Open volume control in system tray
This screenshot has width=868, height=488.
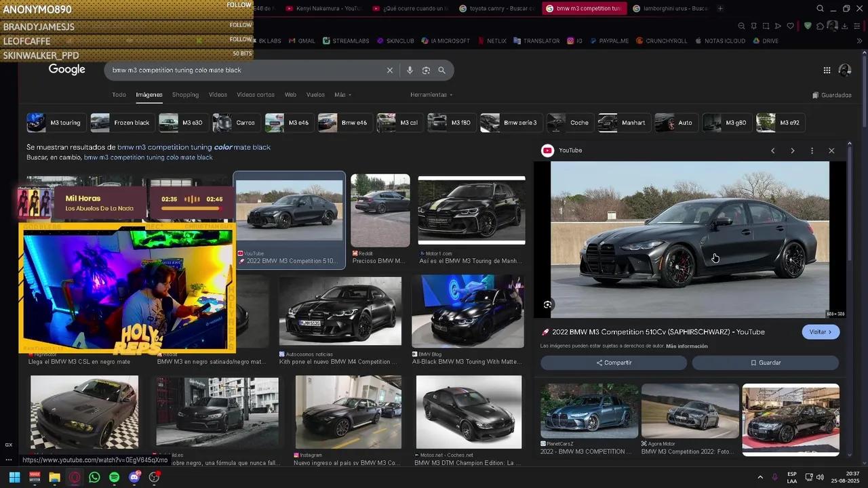(820, 477)
